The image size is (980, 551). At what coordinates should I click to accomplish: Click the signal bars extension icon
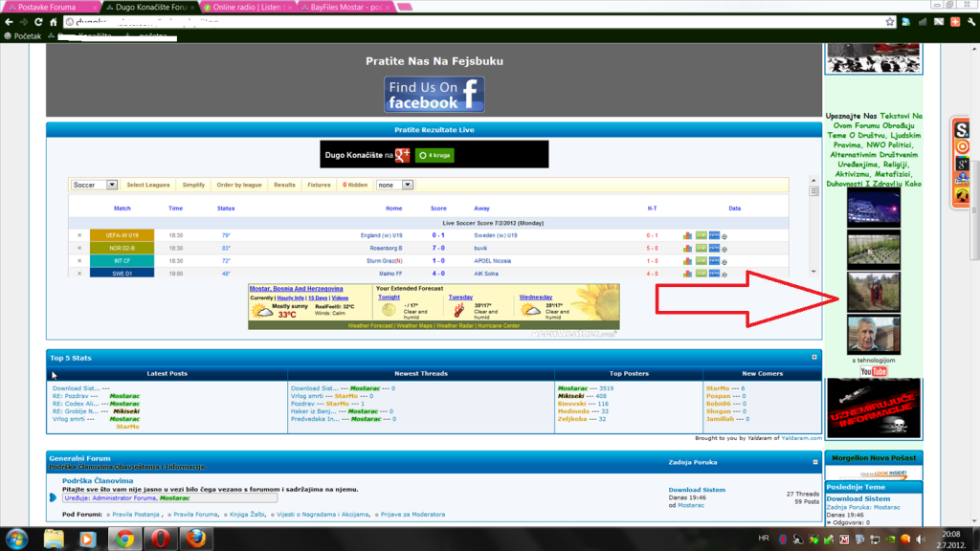click(x=923, y=22)
